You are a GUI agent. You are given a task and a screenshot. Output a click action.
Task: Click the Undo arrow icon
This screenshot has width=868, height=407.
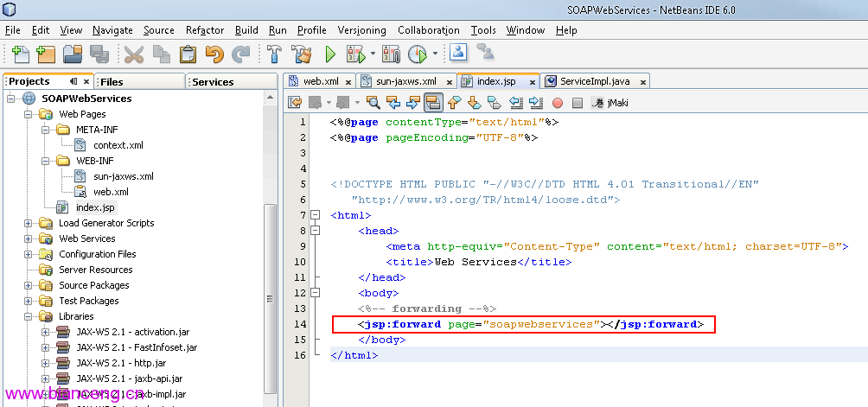pyautogui.click(x=214, y=54)
